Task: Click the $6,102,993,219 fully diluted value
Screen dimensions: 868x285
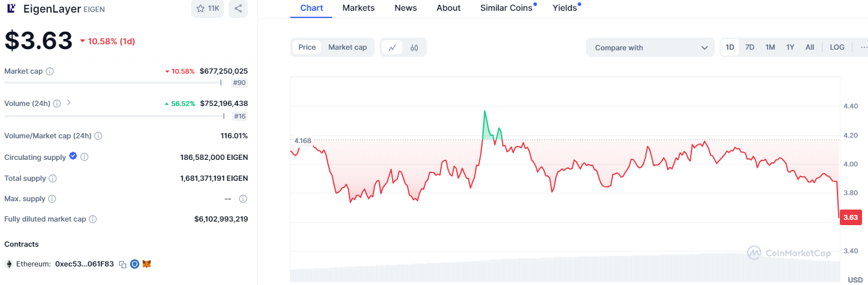Action: 221,219
